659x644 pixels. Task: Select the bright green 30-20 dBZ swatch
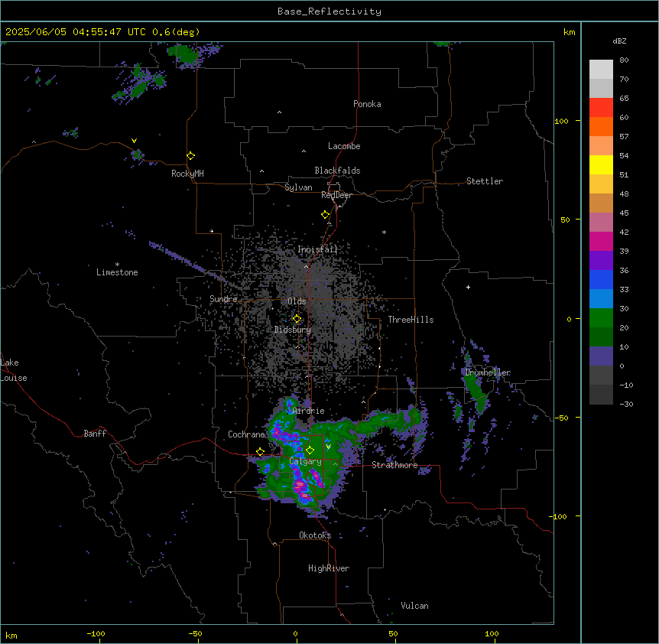click(x=601, y=318)
